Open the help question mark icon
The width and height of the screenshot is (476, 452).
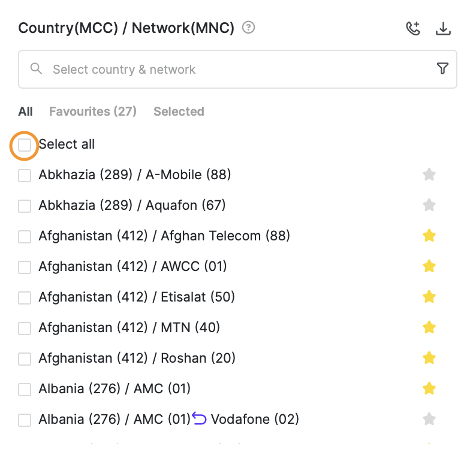tap(248, 28)
